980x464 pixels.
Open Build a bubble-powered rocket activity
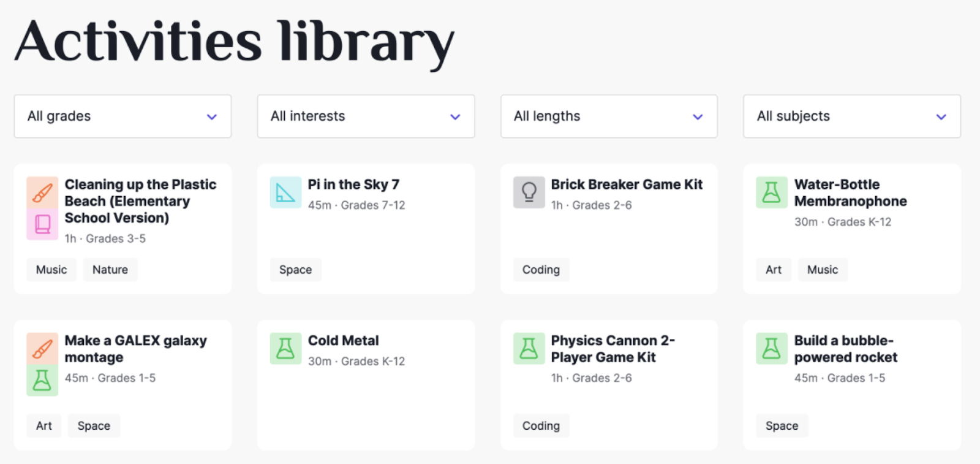tap(845, 349)
